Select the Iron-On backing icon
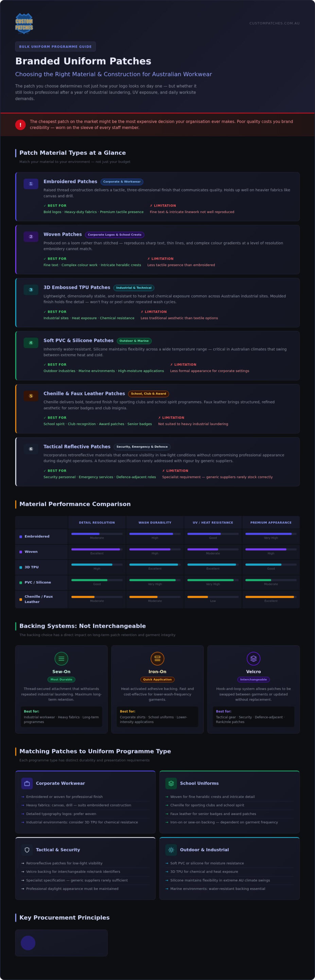Image resolution: width=315 pixels, height=980 pixels. click(x=157, y=658)
